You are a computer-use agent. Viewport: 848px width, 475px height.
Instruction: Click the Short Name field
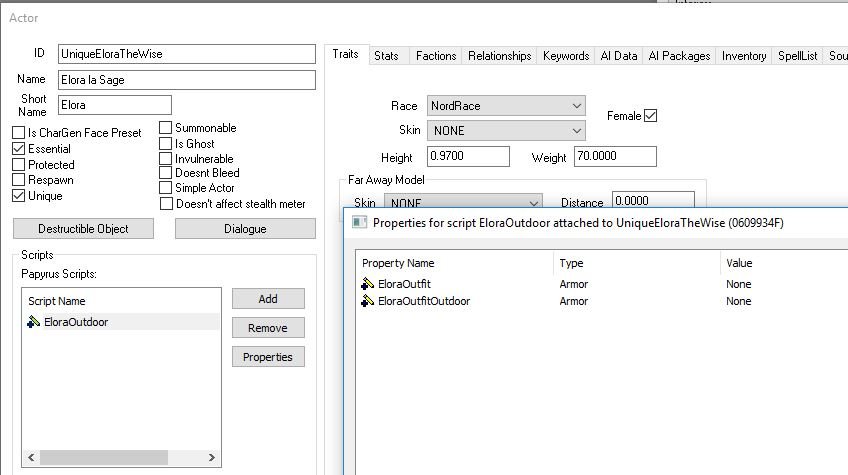[x=115, y=104]
